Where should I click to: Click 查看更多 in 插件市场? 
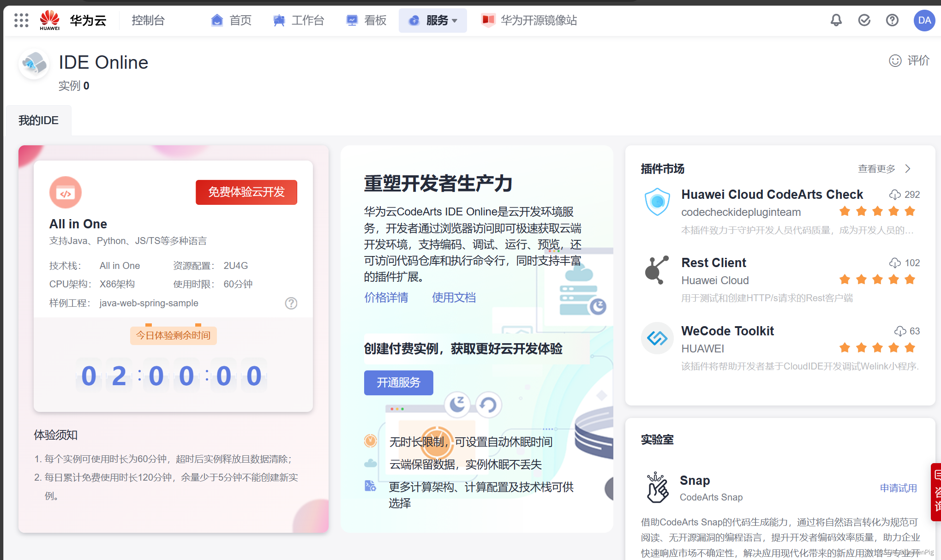pos(876,169)
